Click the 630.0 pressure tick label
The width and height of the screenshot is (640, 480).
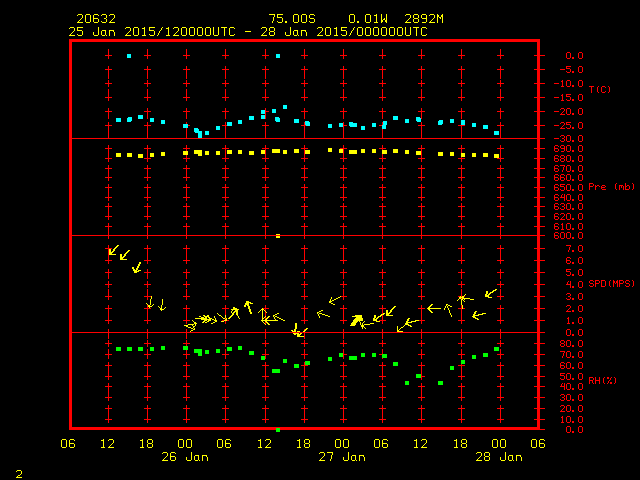[x=569, y=207]
